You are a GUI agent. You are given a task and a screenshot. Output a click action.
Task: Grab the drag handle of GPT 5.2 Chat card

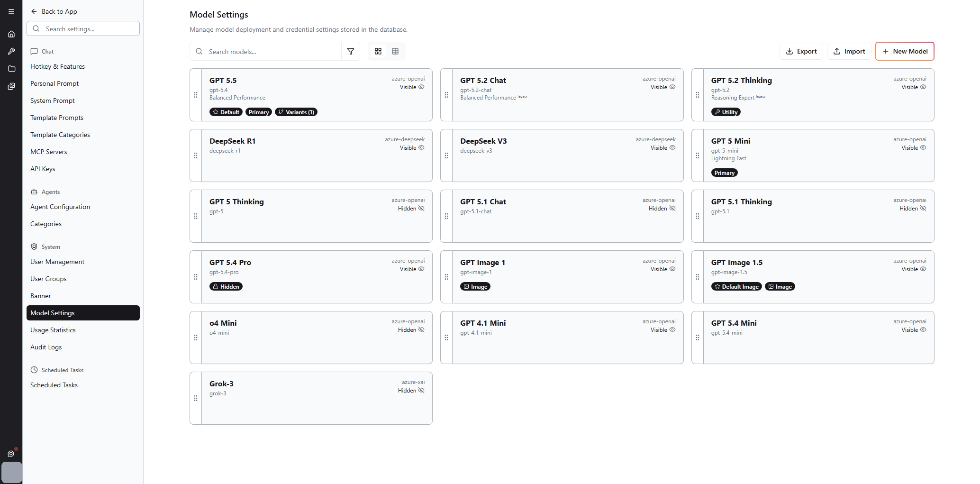pyautogui.click(x=446, y=95)
